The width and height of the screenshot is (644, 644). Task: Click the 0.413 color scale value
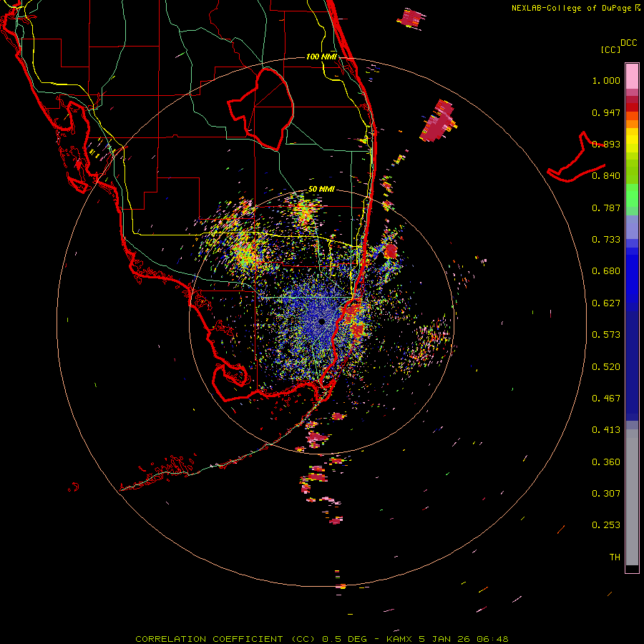[x=606, y=430]
